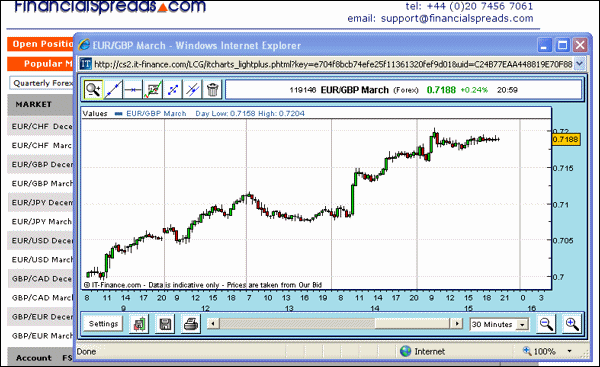Select the horizontal line drawing tool
600x367 pixels.
[133, 90]
